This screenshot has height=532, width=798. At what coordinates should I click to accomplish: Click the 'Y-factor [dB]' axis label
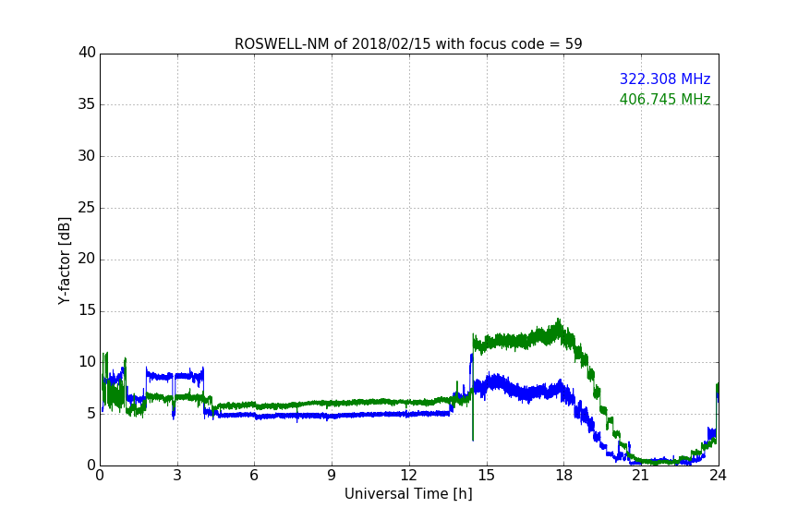pos(64,260)
